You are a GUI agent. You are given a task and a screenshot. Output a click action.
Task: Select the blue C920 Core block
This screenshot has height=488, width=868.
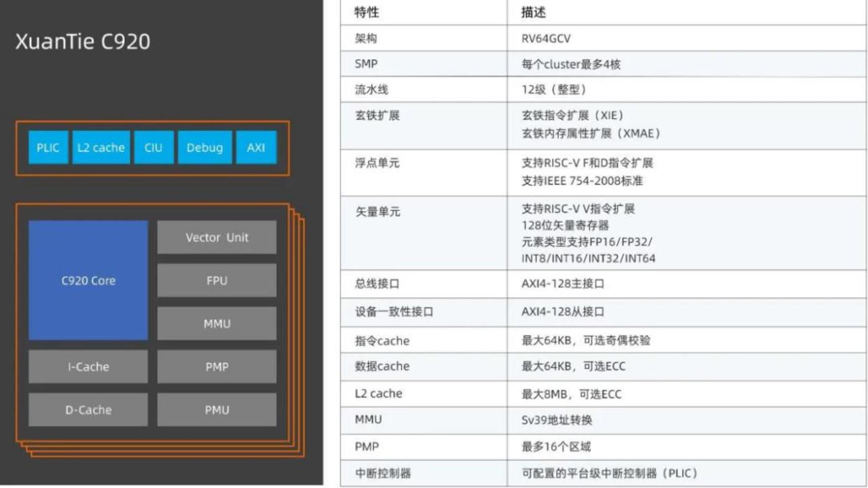pos(88,281)
